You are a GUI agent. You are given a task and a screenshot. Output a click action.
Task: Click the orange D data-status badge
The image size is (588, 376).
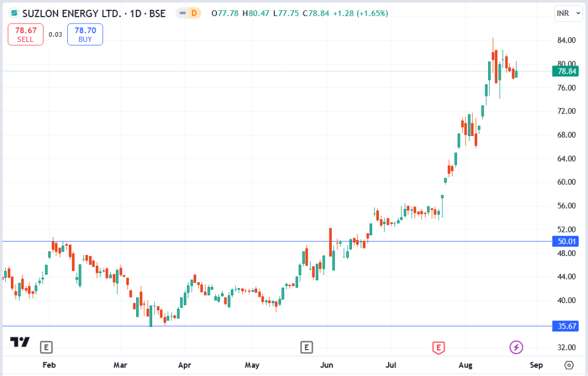194,13
